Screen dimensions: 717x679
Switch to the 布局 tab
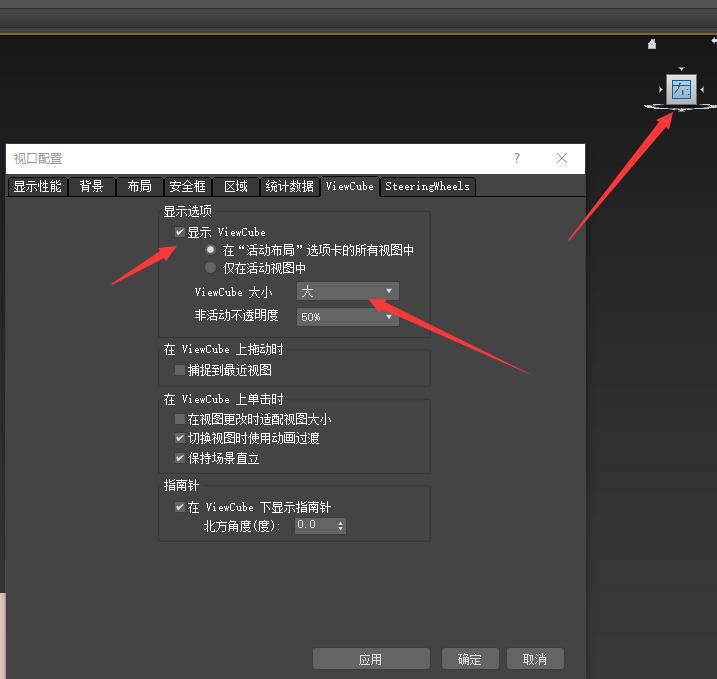coord(139,187)
